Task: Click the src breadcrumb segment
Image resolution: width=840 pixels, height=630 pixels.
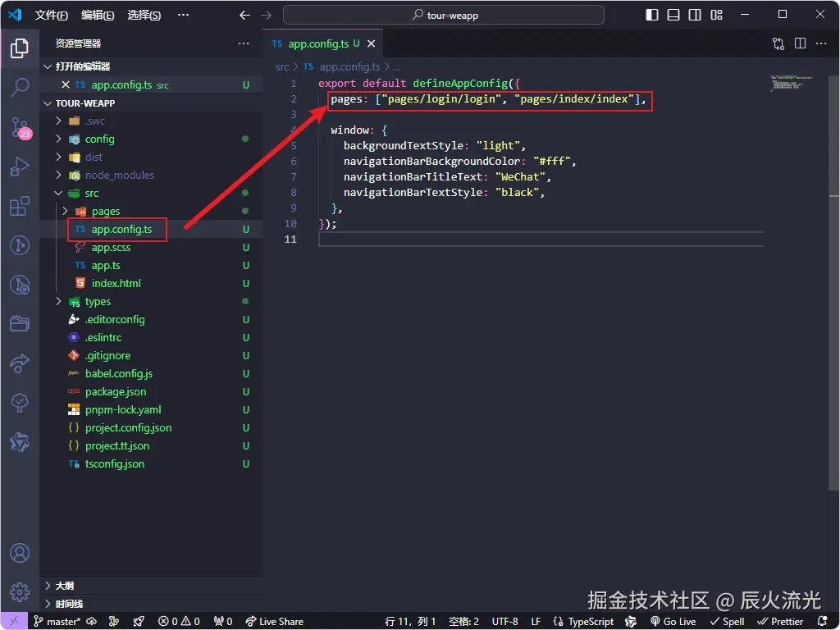Action: pos(282,67)
